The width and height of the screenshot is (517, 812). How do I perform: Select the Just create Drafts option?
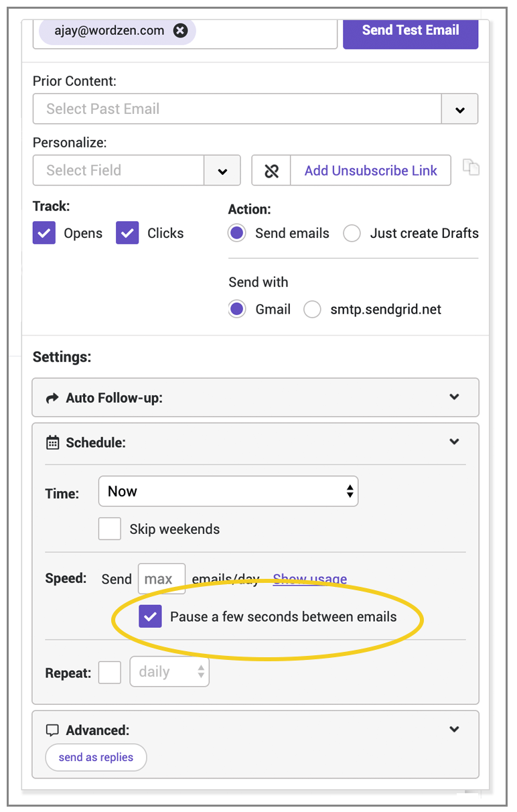pos(352,233)
